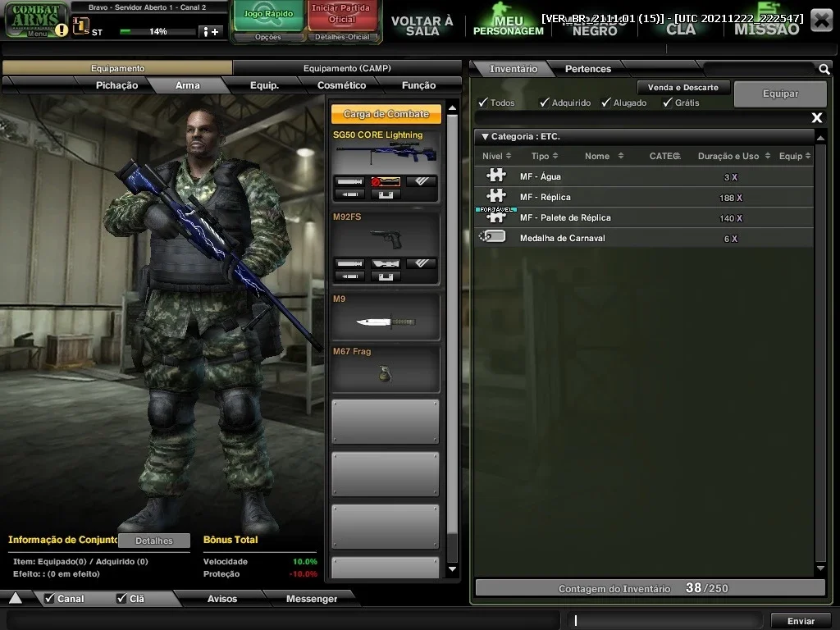Click the yellow exclamation alert icon

point(62,30)
